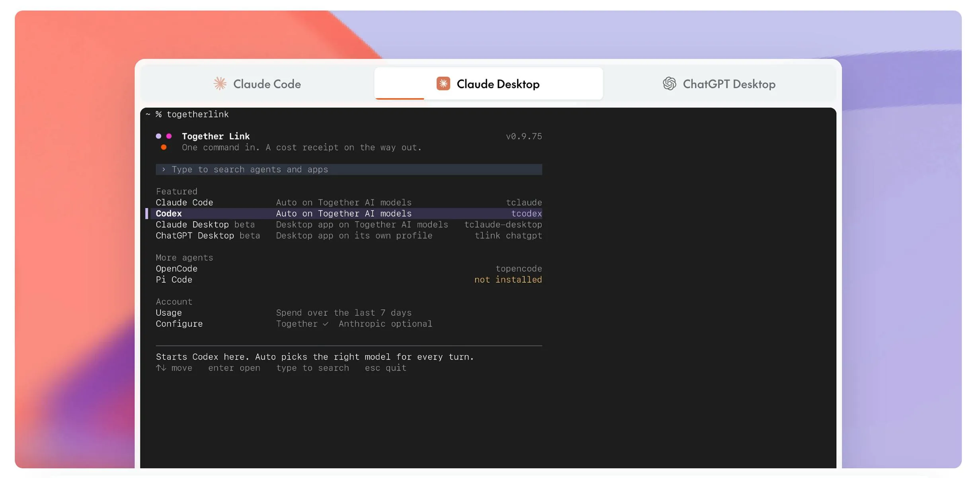The width and height of the screenshot is (980, 478).
Task: Click the up-down move arrows icon
Action: coord(161,368)
